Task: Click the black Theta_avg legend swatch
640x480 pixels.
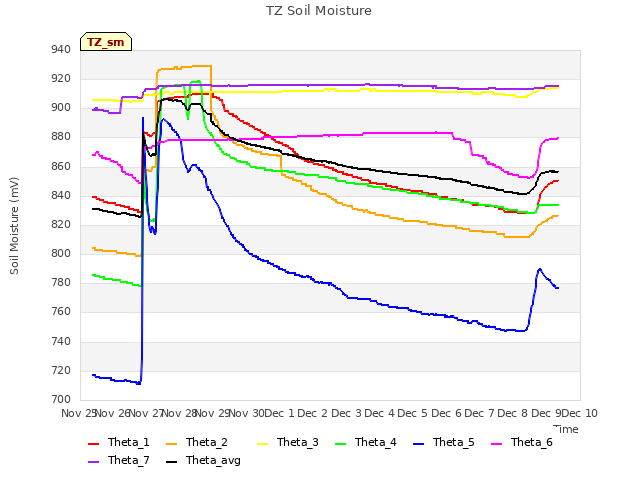Action: point(171,462)
